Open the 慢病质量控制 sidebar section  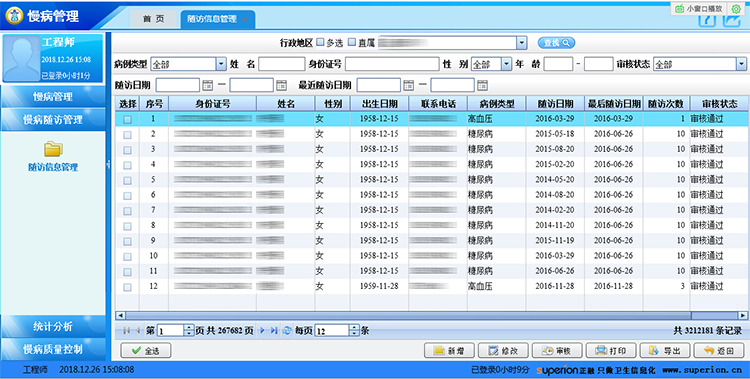[x=53, y=349]
